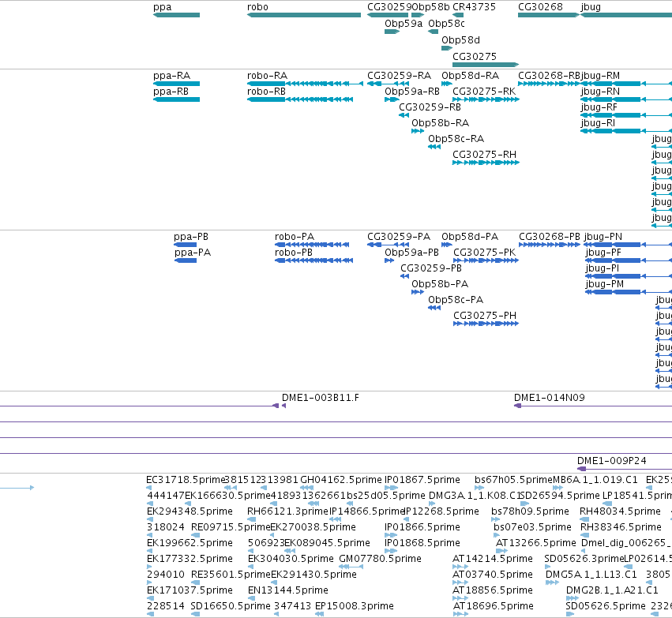Select the 'EK294348.5prime' EST label
Viewport: 672px width, 618px height.
pos(190,511)
